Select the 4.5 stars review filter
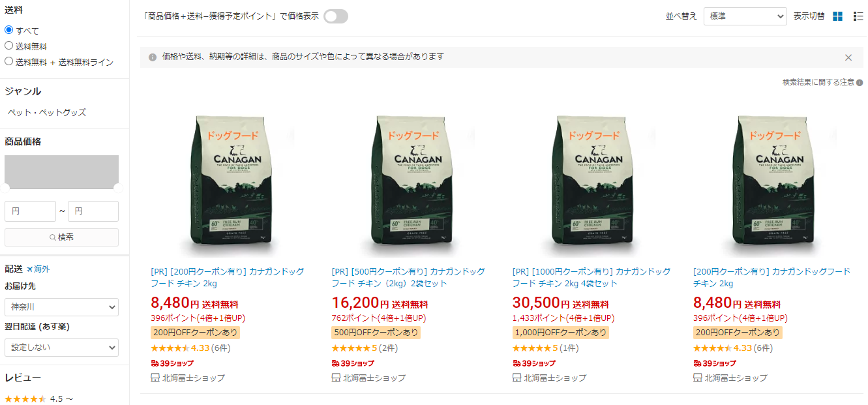868x405 pixels. [38, 398]
